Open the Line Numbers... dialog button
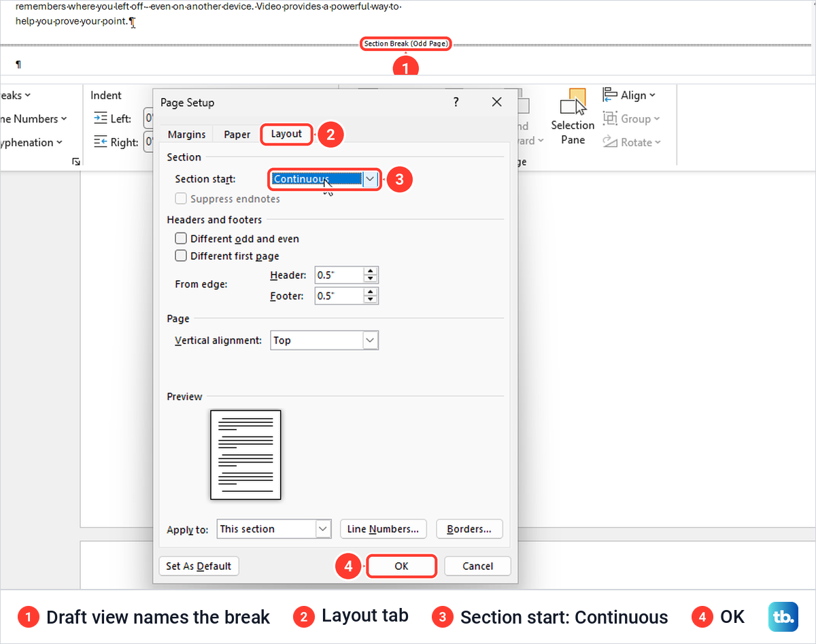The image size is (816, 644). (383, 528)
